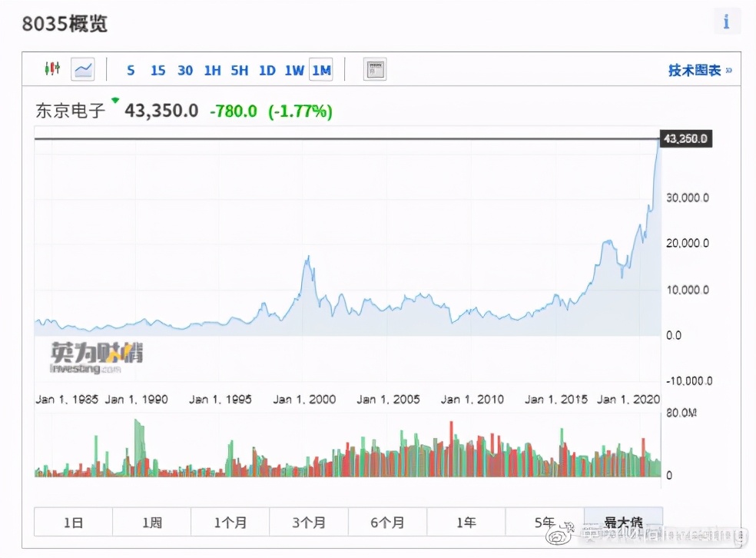Open the news overlay icon in toolbar
This screenshot has height=558, width=756.
[375, 70]
